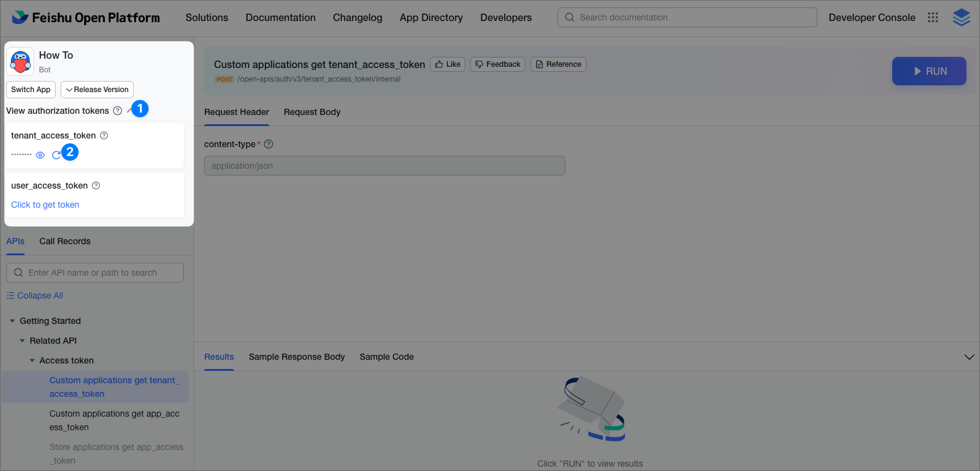
Task: Click the POST method badge
Action: (x=225, y=79)
